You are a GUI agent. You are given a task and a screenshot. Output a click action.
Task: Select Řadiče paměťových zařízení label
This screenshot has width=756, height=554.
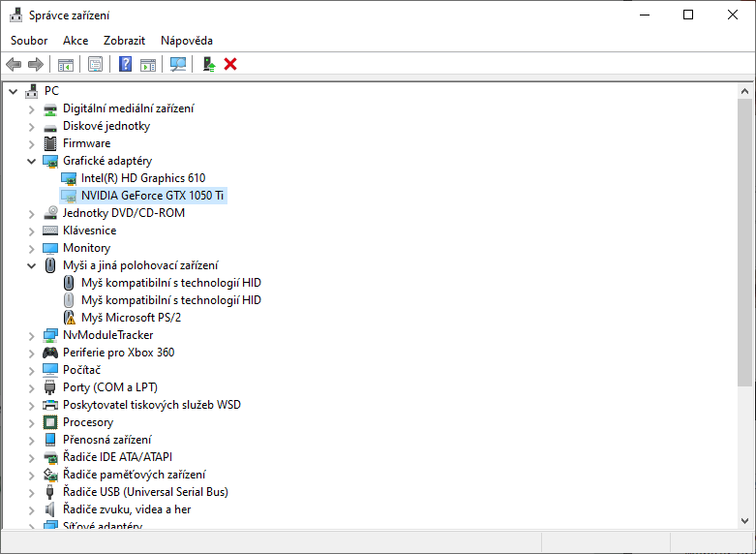pos(134,475)
